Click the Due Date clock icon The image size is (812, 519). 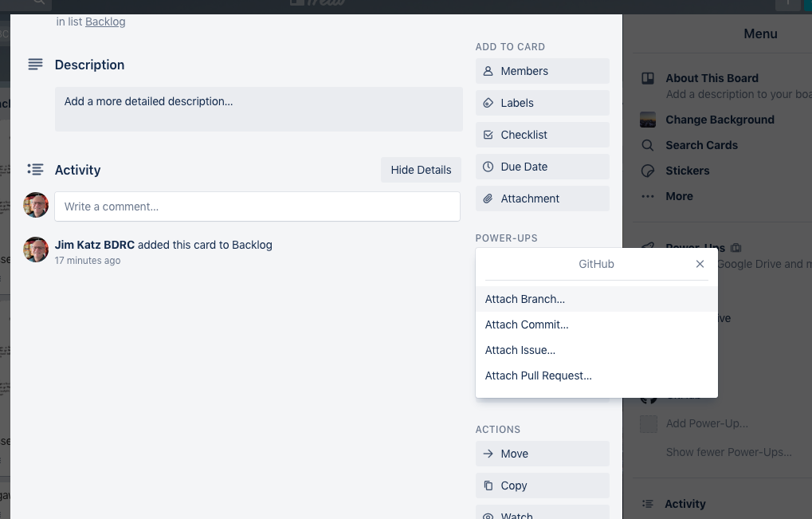click(x=488, y=167)
